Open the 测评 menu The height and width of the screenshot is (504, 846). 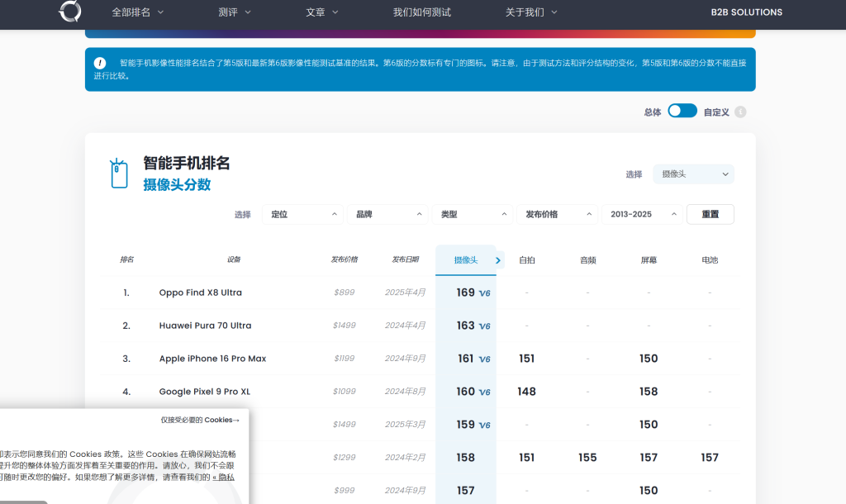(234, 12)
